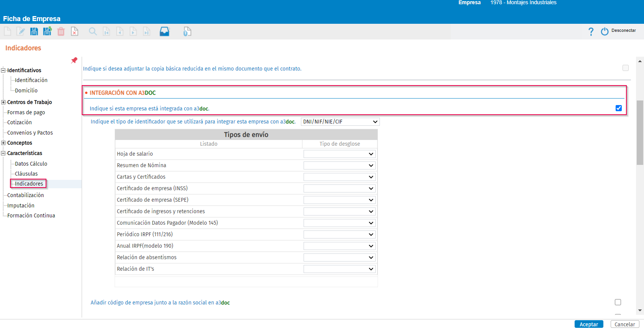Expand the Conceptos tree node
The image size is (644, 329).
click(3, 143)
